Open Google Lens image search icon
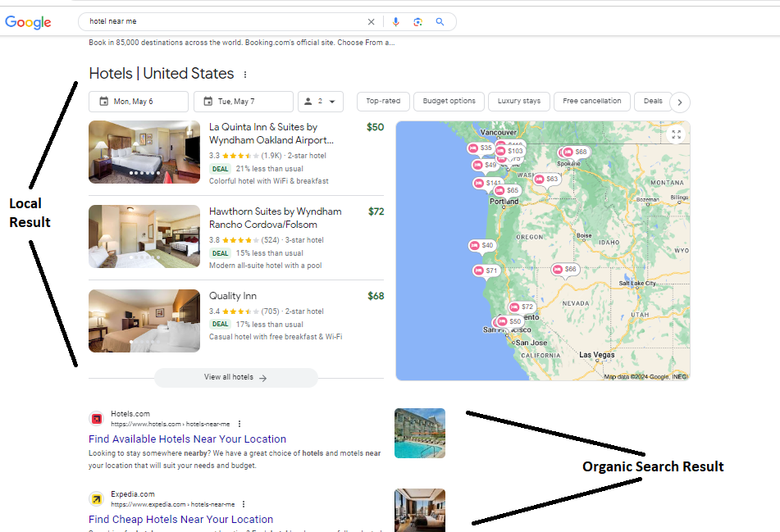The width and height of the screenshot is (780, 532). (417, 22)
